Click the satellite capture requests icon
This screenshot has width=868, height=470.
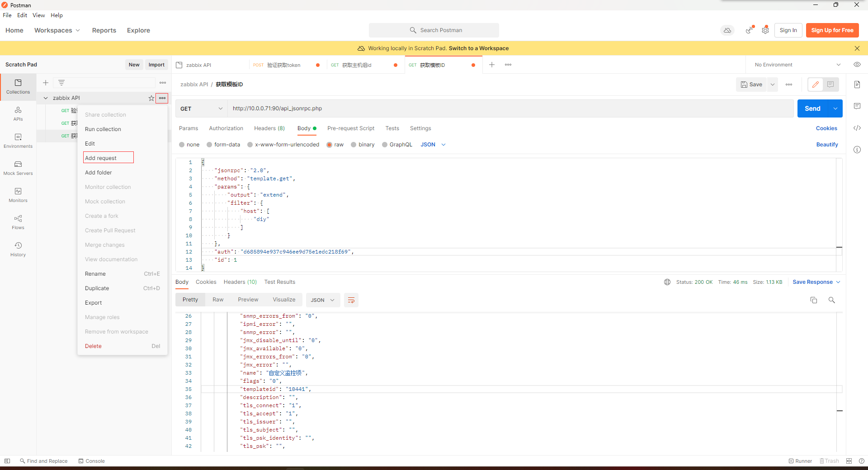(x=750, y=30)
